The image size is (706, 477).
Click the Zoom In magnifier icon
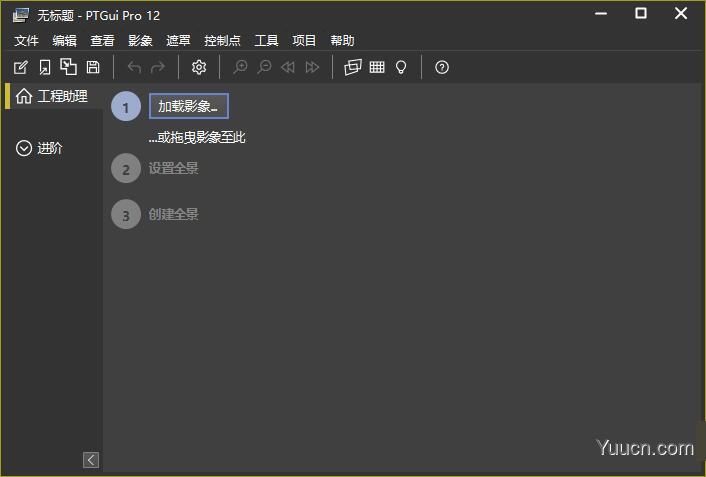pos(240,68)
